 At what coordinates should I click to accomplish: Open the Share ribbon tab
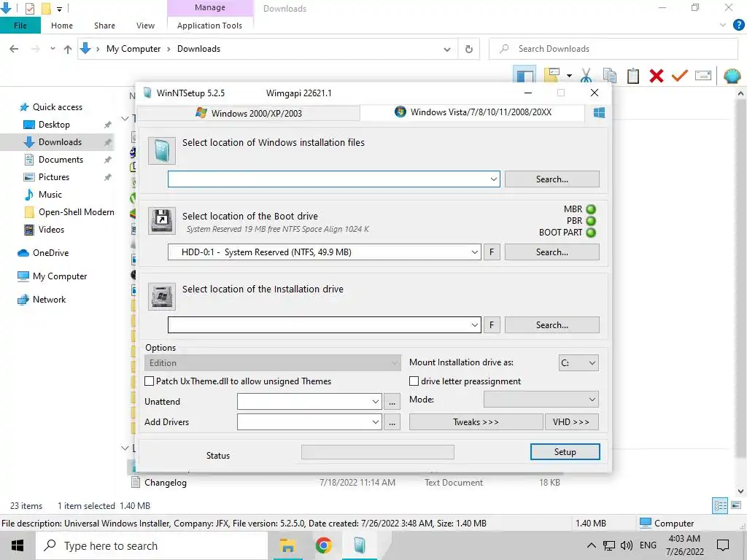[104, 26]
